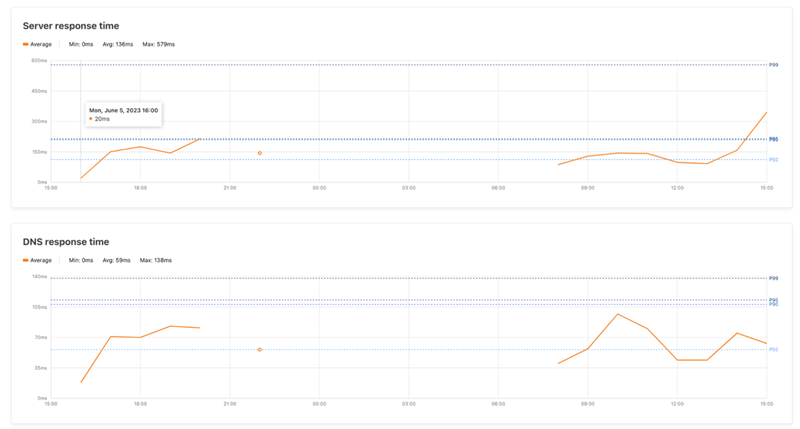Click the Server line's end point at 15:00
Image resolution: width=800 pixels, height=429 pixels.
[766, 112]
